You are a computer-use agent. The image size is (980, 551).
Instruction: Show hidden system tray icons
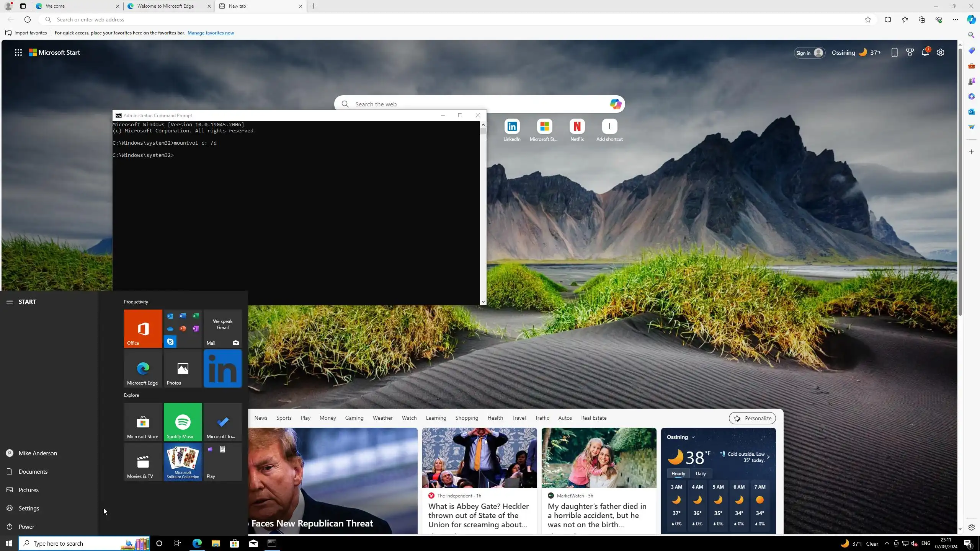click(x=887, y=543)
